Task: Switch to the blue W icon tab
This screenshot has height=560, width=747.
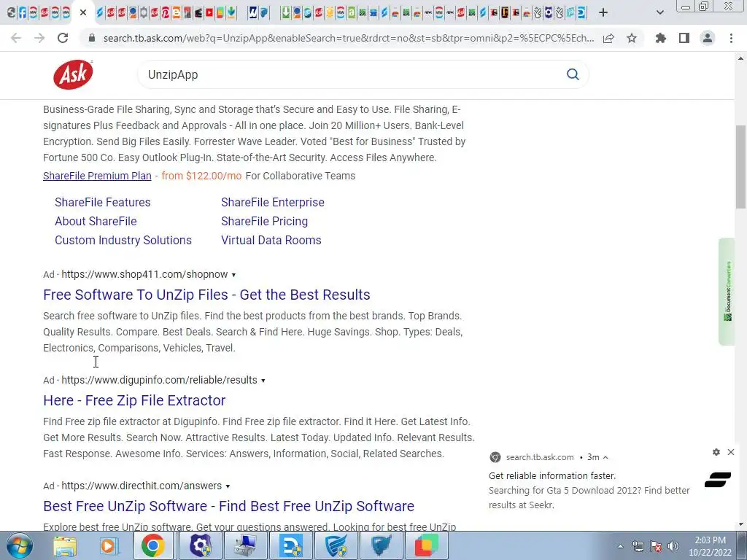Action: point(252,12)
